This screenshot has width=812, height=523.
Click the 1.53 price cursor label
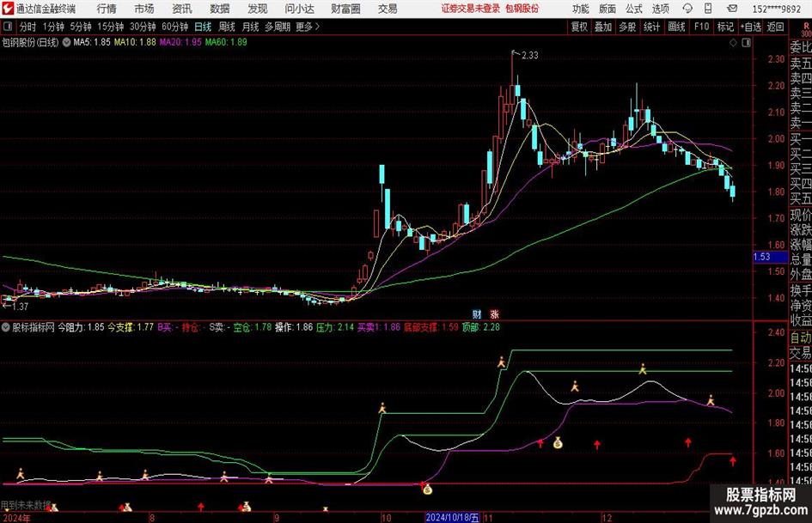(x=770, y=257)
